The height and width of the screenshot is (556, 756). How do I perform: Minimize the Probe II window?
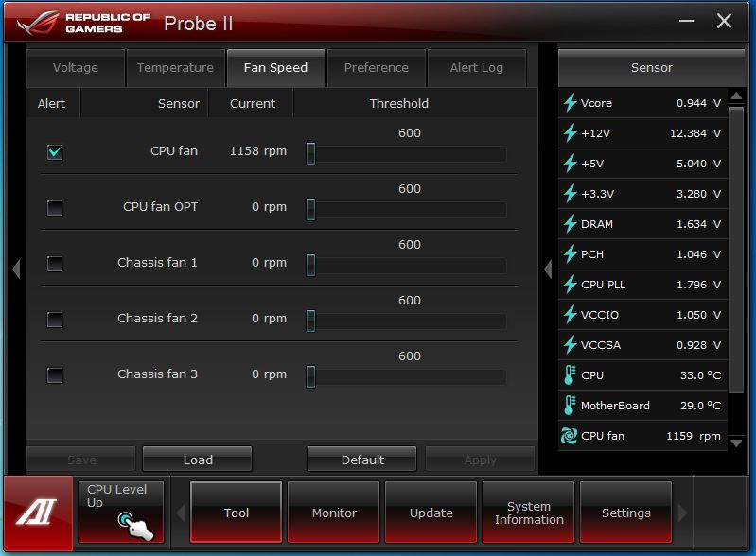[x=686, y=21]
